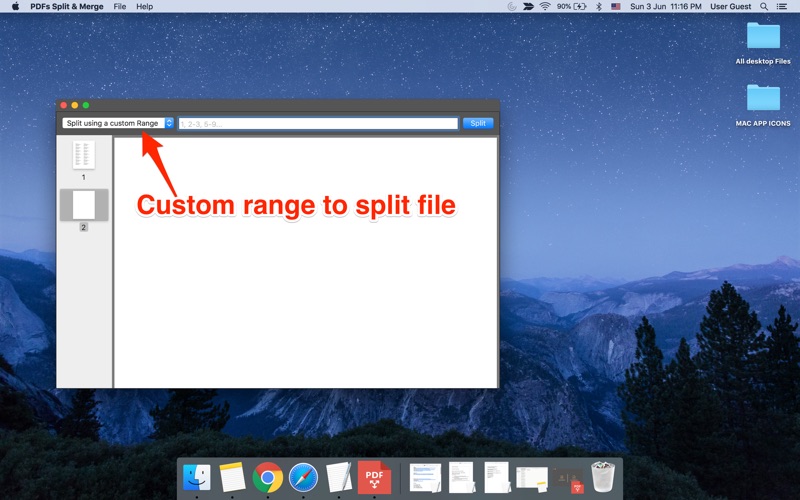Open the Wi-Fi status menu
The image size is (800, 500).
point(545,6)
